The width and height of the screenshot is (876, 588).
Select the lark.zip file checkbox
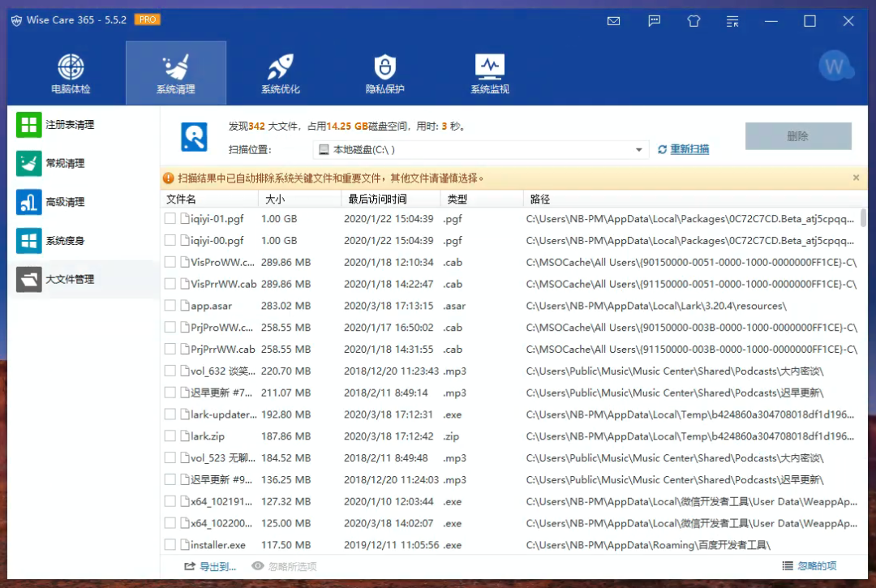coord(170,436)
